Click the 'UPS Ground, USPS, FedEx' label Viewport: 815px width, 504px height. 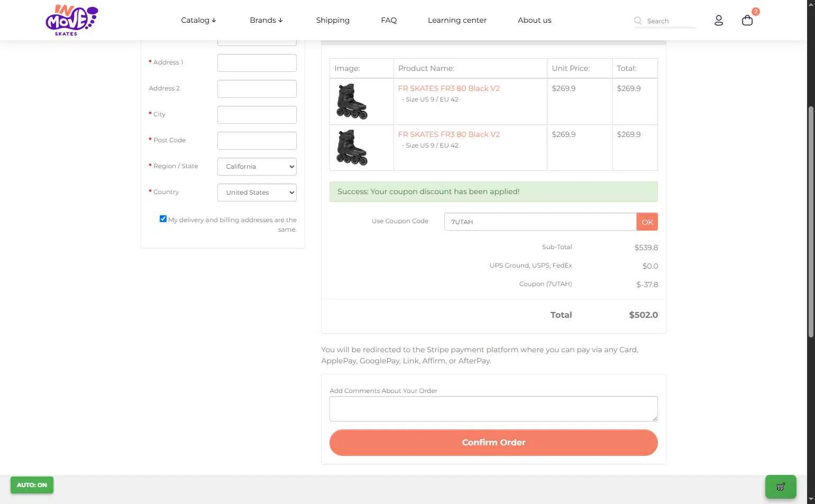point(530,265)
